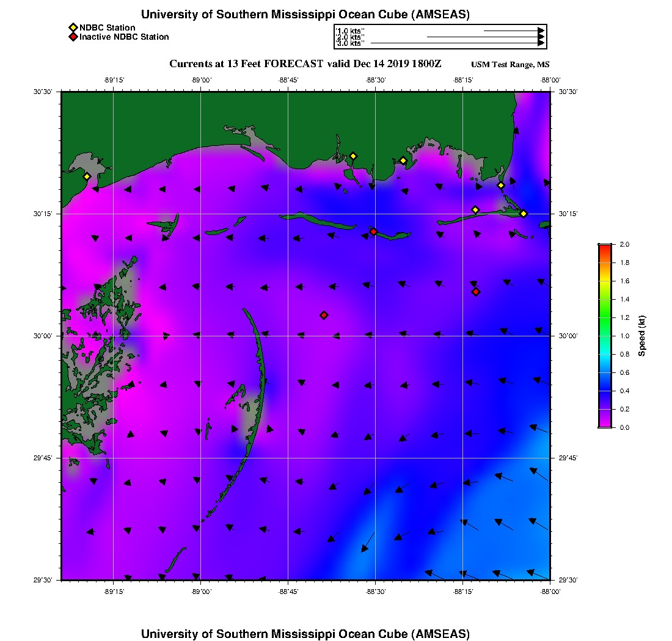The height and width of the screenshot is (641, 672).
Task: Click the 89°00' longitude label on top axis
Action: [201, 79]
